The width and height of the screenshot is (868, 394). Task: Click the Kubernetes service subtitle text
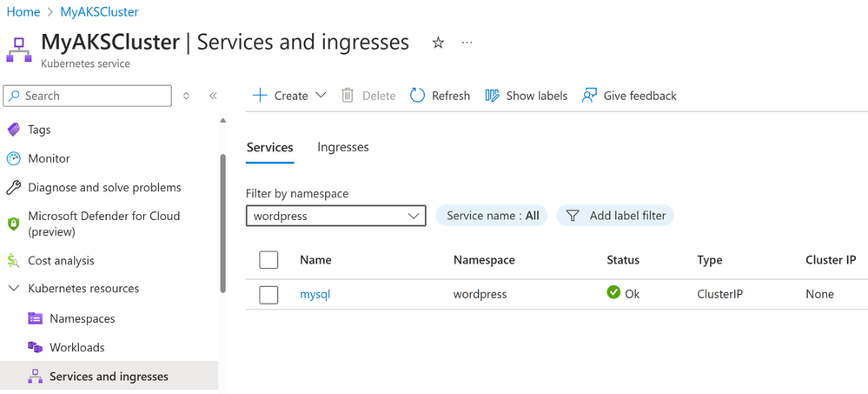click(85, 63)
